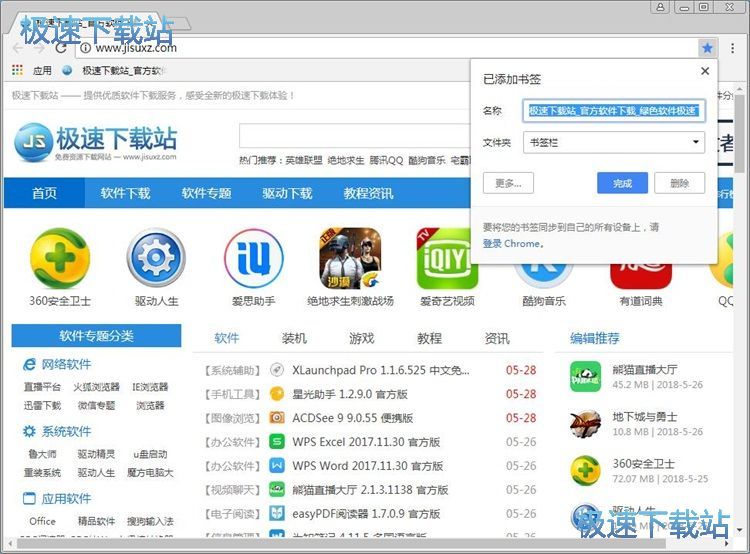Click the 腾讯QQ hot recommendation link
The width and height of the screenshot is (750, 554).
pos(386,160)
